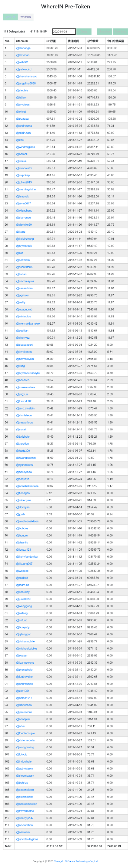Open @michaelcabiles Steem profile
130x868 pixels.
(x=27, y=649)
